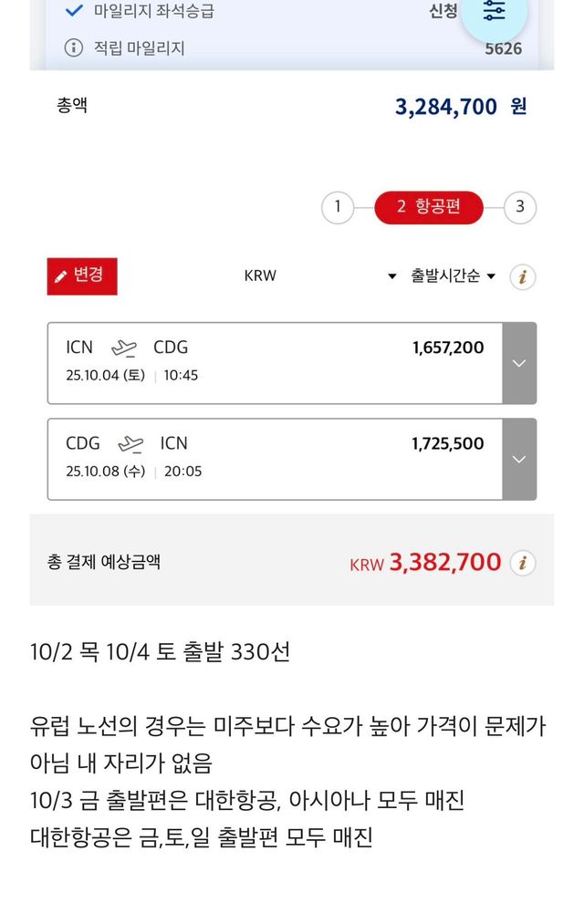Jump to step 3 circle
584x924 pixels.
(x=520, y=207)
